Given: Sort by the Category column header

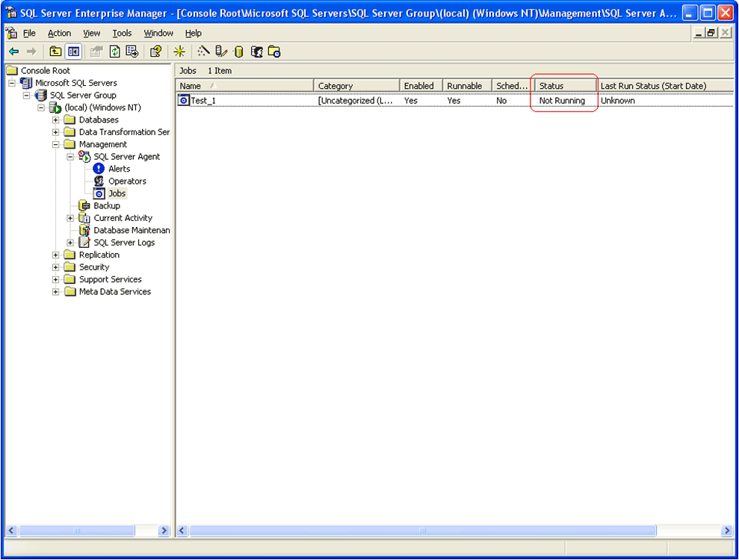Looking at the screenshot, I should [356, 86].
